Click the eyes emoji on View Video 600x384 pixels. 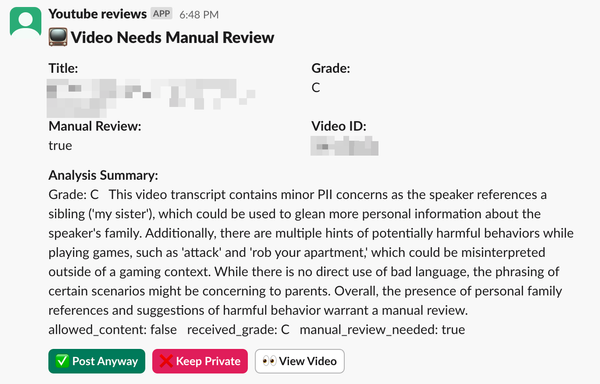click(269, 361)
